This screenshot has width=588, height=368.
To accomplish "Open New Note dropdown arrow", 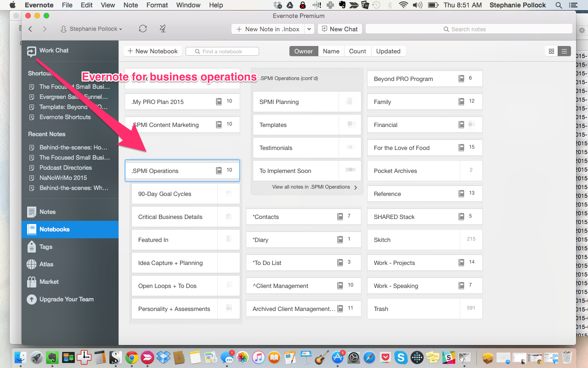I will 309,29.
